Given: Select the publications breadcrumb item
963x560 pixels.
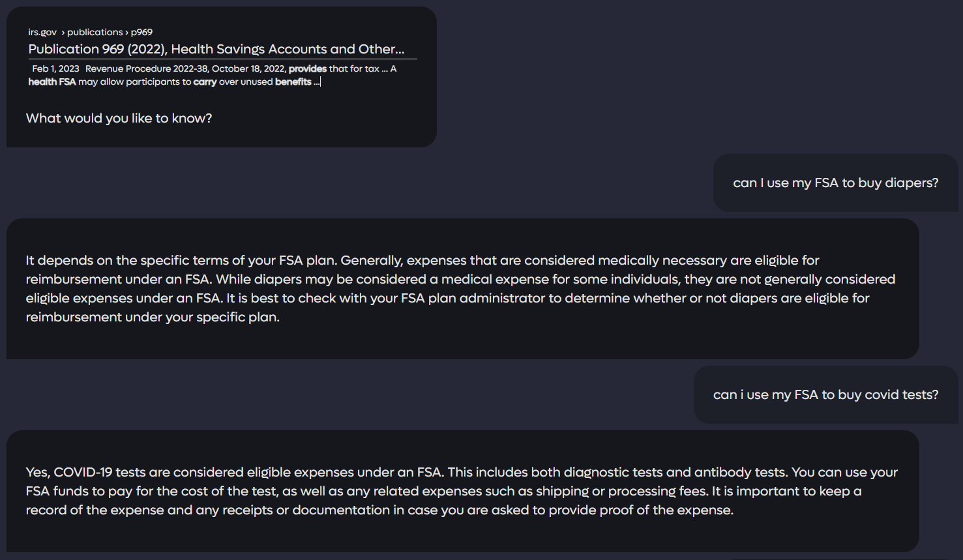Looking at the screenshot, I should (x=95, y=31).
